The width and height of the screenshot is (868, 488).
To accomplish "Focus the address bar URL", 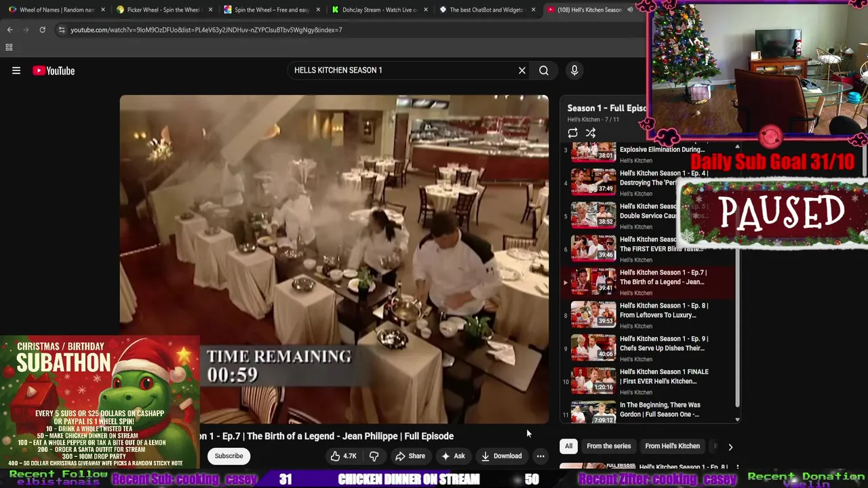I will click(x=206, y=30).
